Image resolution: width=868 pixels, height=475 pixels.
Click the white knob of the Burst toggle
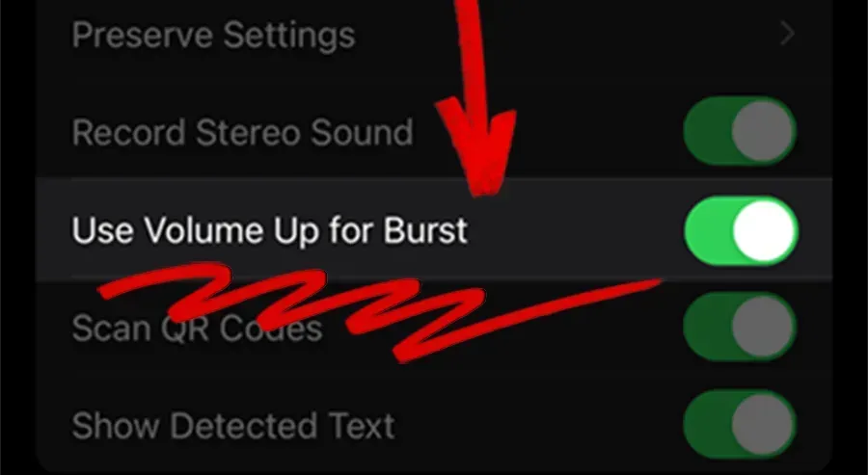(x=764, y=230)
